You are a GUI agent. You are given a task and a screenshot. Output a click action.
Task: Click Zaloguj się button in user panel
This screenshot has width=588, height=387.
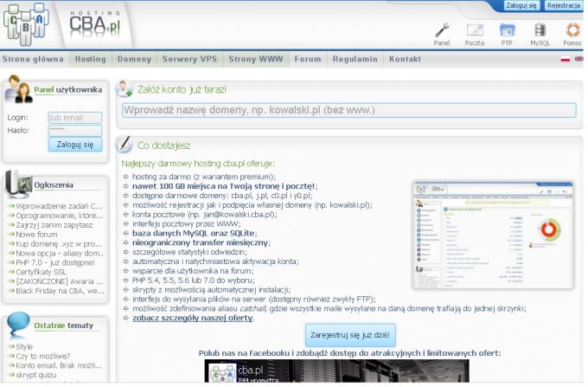(x=75, y=145)
